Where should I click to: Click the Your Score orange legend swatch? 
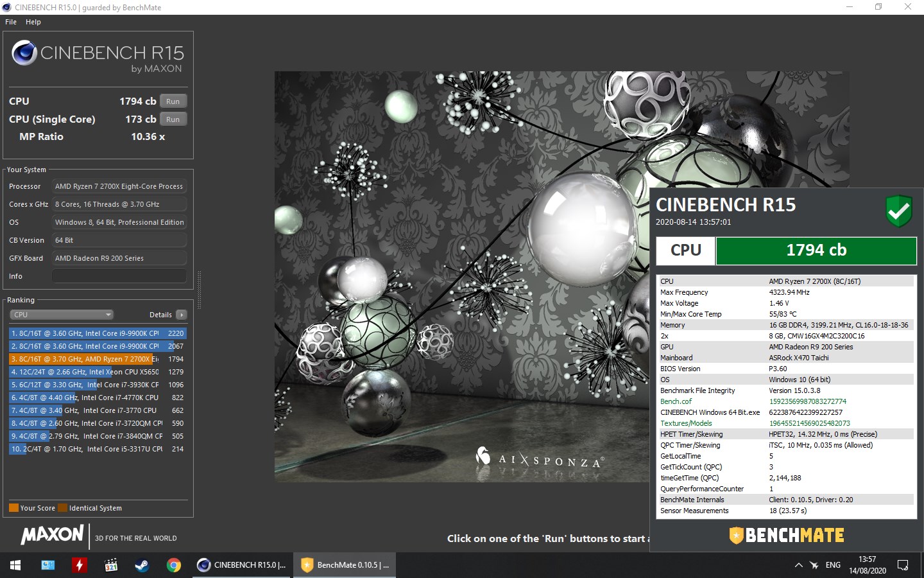(13, 508)
